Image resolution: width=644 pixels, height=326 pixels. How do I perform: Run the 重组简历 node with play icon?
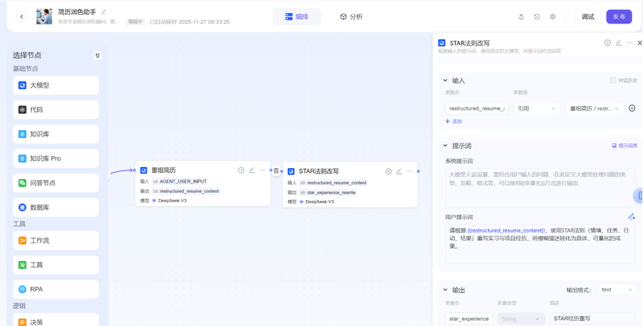tap(241, 170)
